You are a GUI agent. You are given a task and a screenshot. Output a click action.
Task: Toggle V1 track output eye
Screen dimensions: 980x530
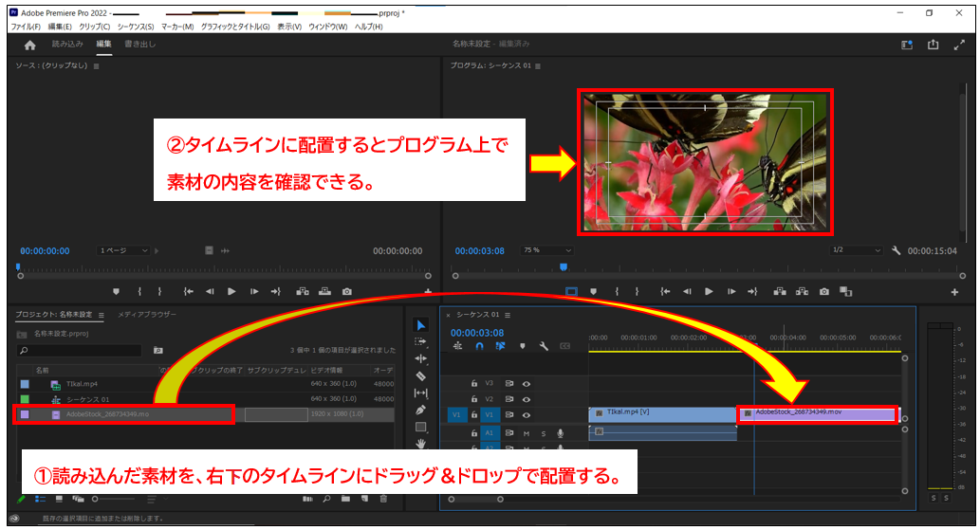click(527, 415)
